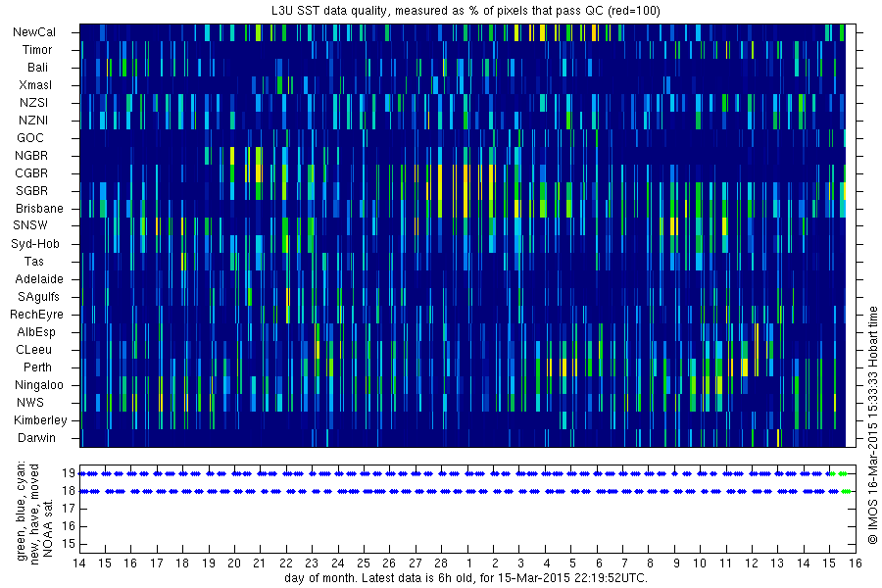Click the GOC region label
Viewport: 882px width, 588px height.
(x=29, y=138)
